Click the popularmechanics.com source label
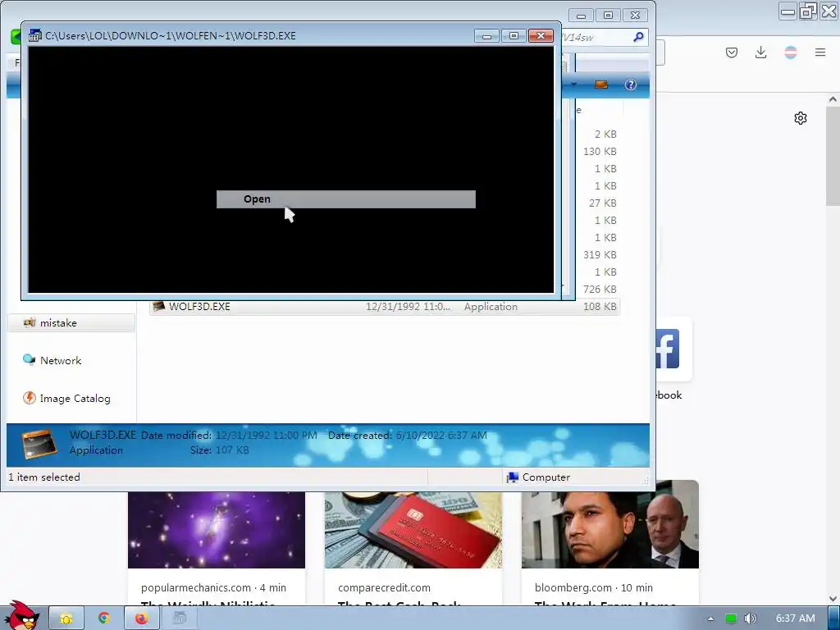 point(196,587)
